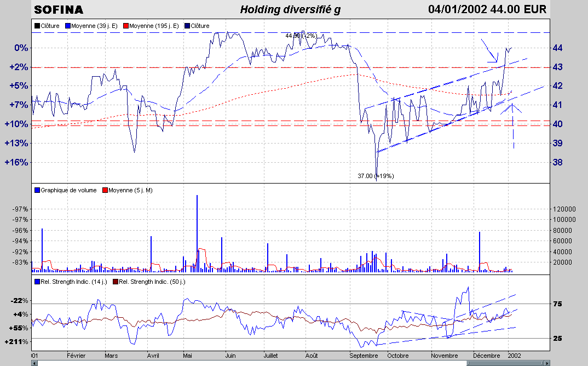This screenshot has height=366, width=588.
Task: Click the empty horizontal scrollbar track
Action: 252,363
